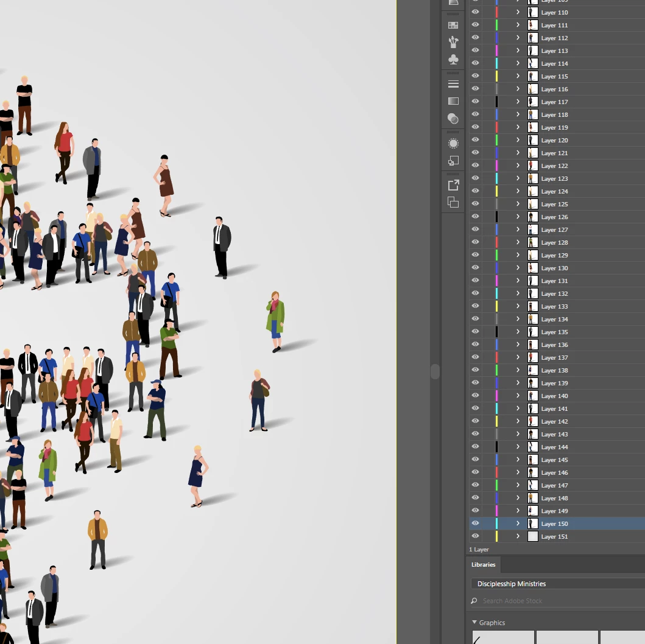The image size is (645, 644).
Task: Expand Layer 116 contents
Action: 518,89
